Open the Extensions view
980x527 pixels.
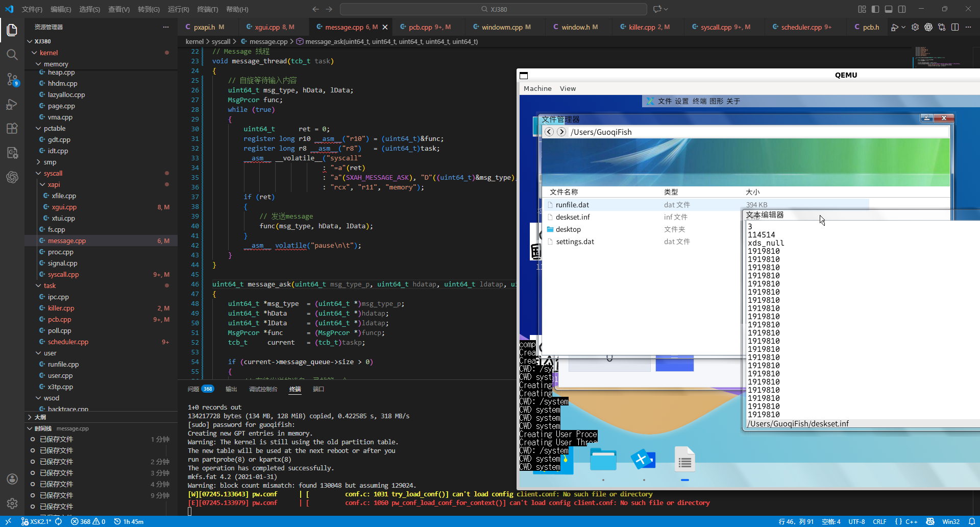tap(12, 129)
